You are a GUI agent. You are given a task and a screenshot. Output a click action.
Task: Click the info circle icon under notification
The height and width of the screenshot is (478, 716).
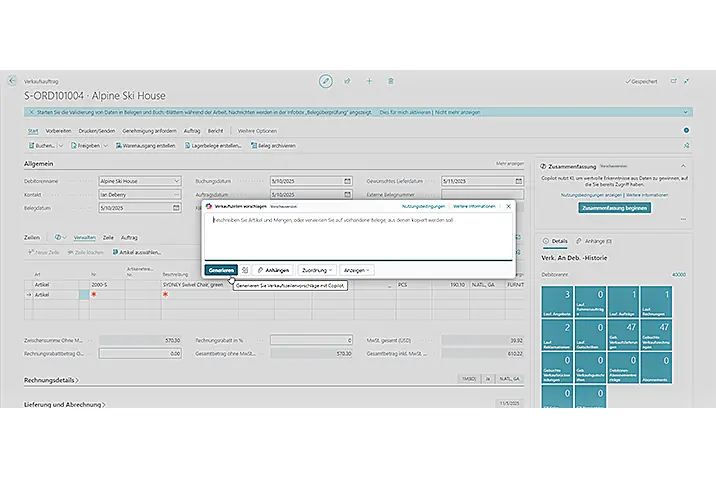tap(686, 131)
